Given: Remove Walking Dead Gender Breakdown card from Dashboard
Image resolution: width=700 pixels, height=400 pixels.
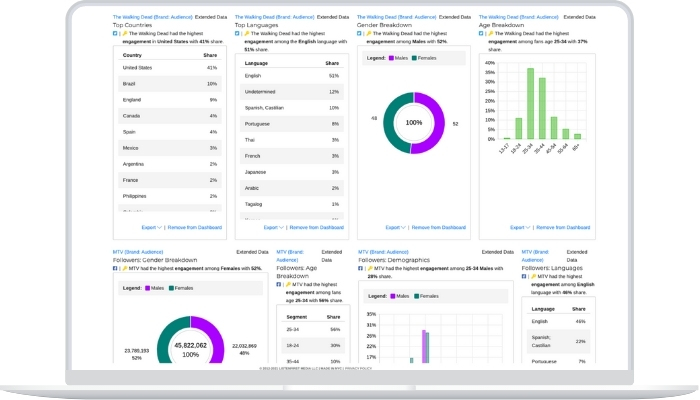Looking at the screenshot, I should click(x=438, y=227).
